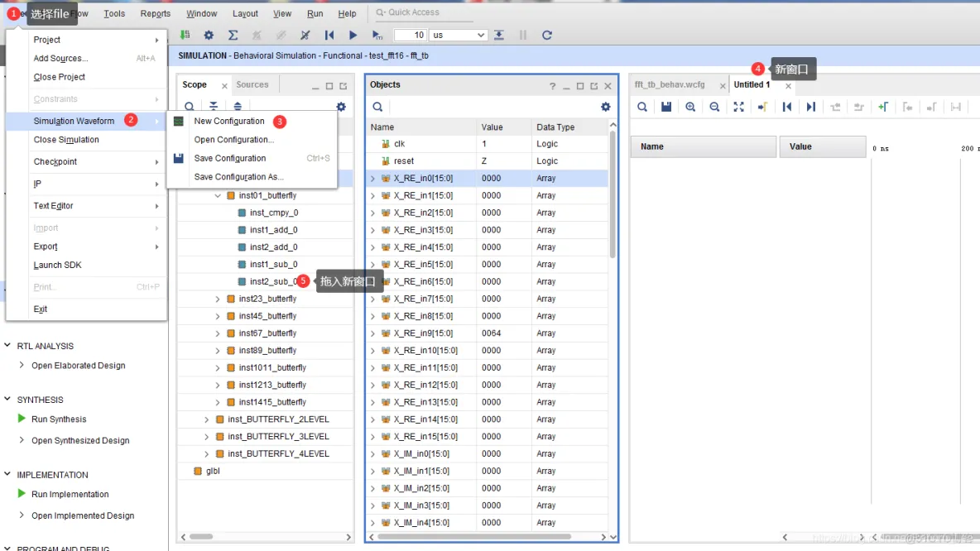Open the Tools menu

(113, 13)
